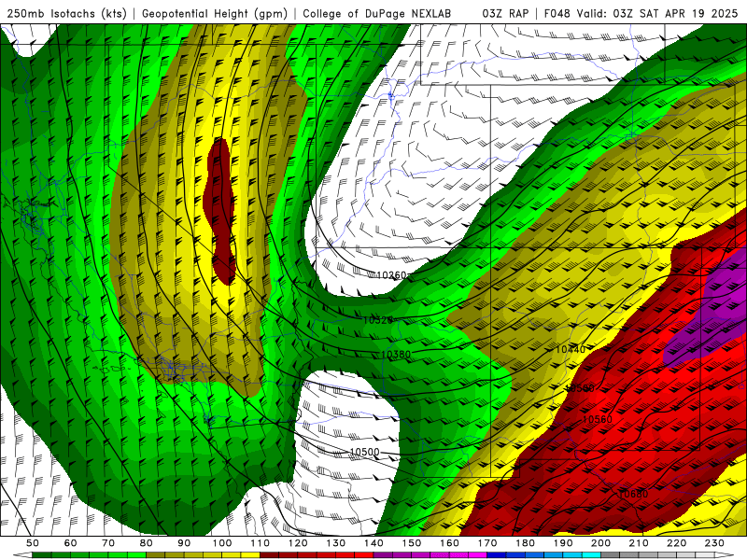Select the brightest red color bar segment
The image size is (747, 560).
[x=364, y=555]
